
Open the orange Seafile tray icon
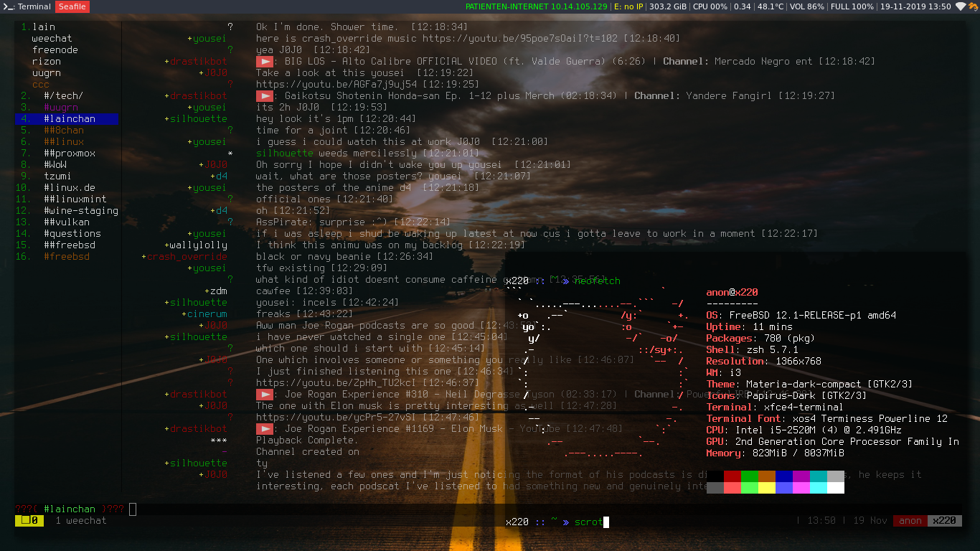tap(974, 6)
